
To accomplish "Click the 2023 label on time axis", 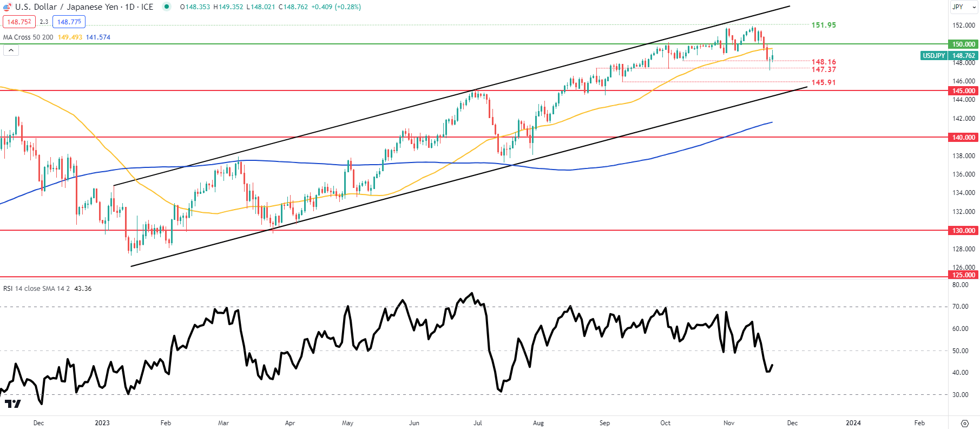I will pyautogui.click(x=102, y=423).
